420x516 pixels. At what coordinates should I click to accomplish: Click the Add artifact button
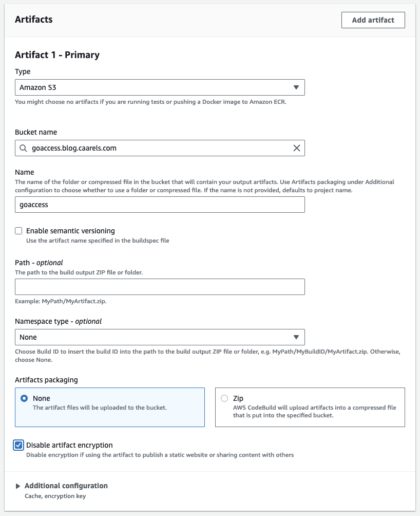373,20
